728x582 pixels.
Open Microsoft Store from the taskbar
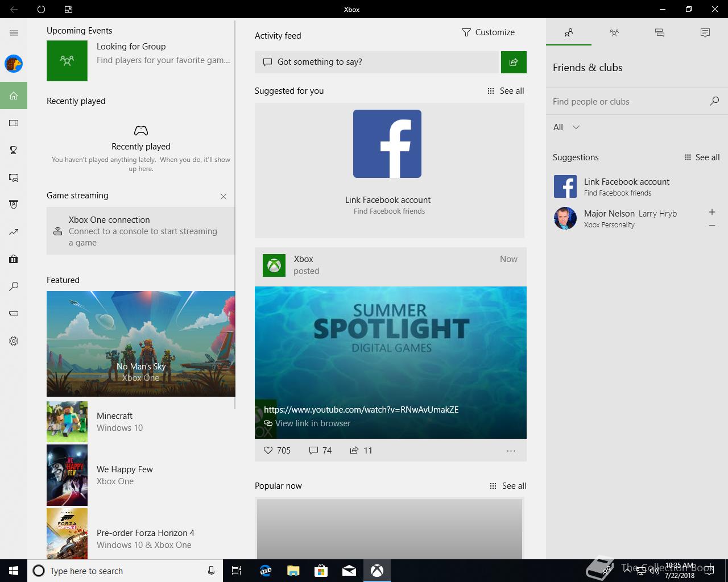[321, 571]
